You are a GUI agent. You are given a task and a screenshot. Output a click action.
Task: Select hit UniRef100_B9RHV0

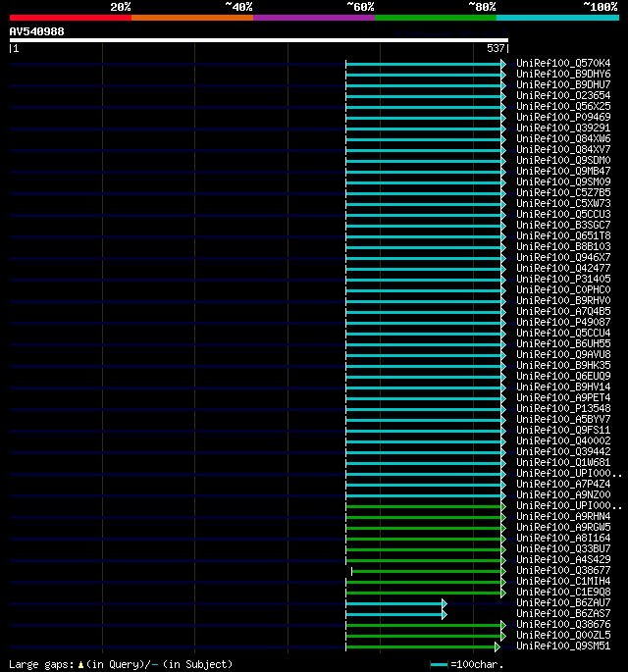[563, 300]
